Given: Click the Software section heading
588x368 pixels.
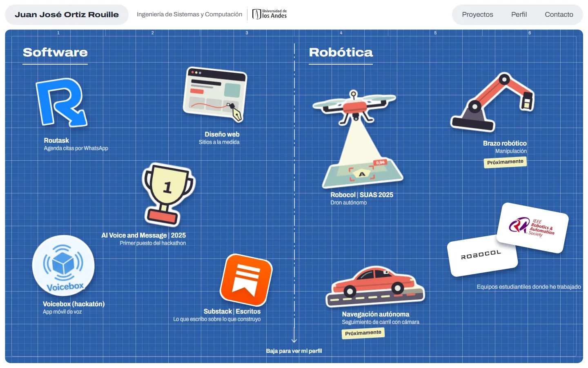Looking at the screenshot, I should 55,52.
